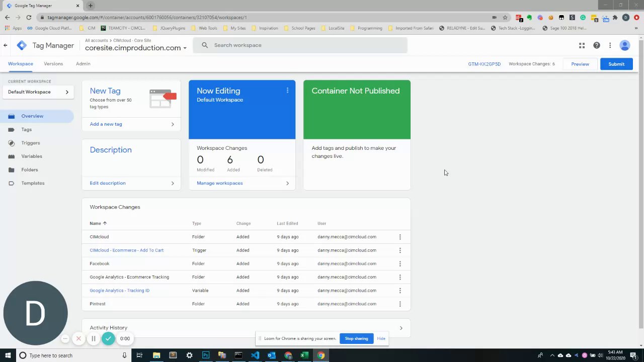This screenshot has width=644, height=362.
Task: Open row menu for Add To Cart trigger
Action: (x=400, y=250)
